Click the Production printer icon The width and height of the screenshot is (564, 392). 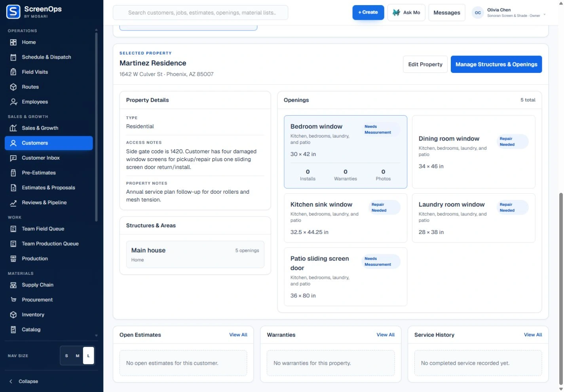point(13,259)
